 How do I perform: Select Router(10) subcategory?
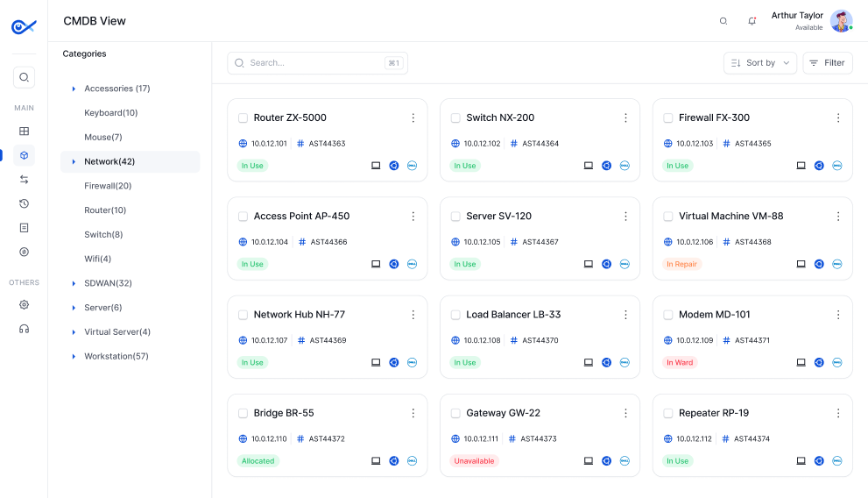pyautogui.click(x=105, y=210)
